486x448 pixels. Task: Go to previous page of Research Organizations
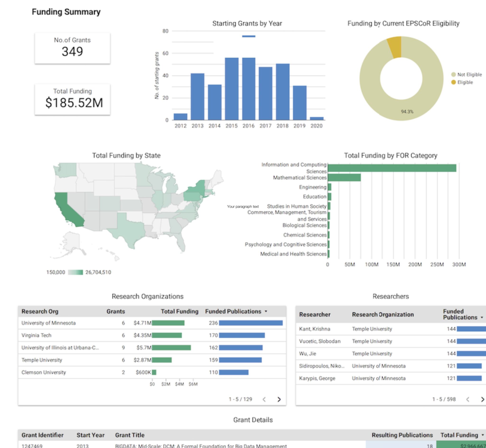coord(264,399)
